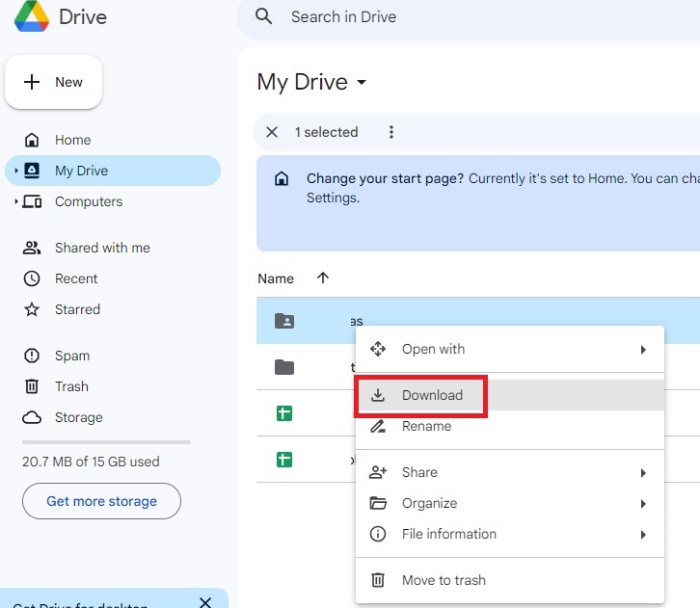Click the File information info icon
The image size is (700, 608).
tap(378, 534)
